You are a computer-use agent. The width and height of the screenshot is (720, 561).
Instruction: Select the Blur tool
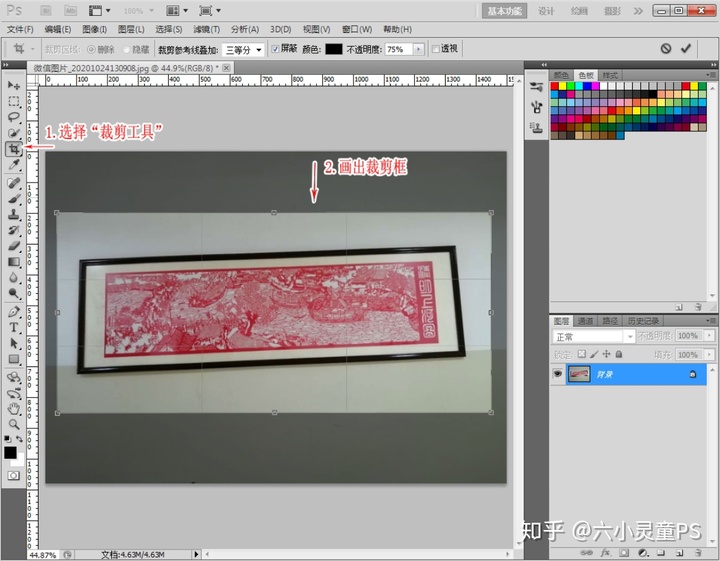pyautogui.click(x=14, y=277)
